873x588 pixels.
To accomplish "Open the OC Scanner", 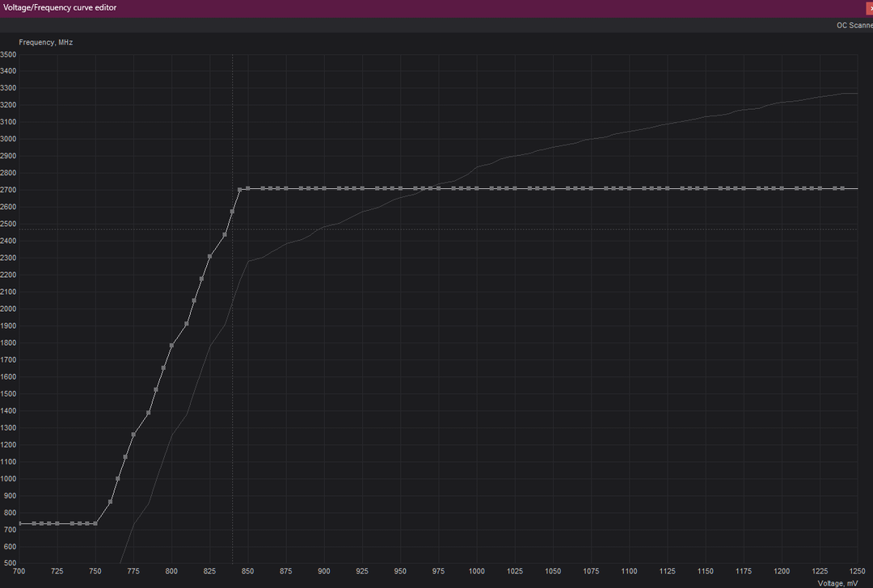I will coord(854,25).
